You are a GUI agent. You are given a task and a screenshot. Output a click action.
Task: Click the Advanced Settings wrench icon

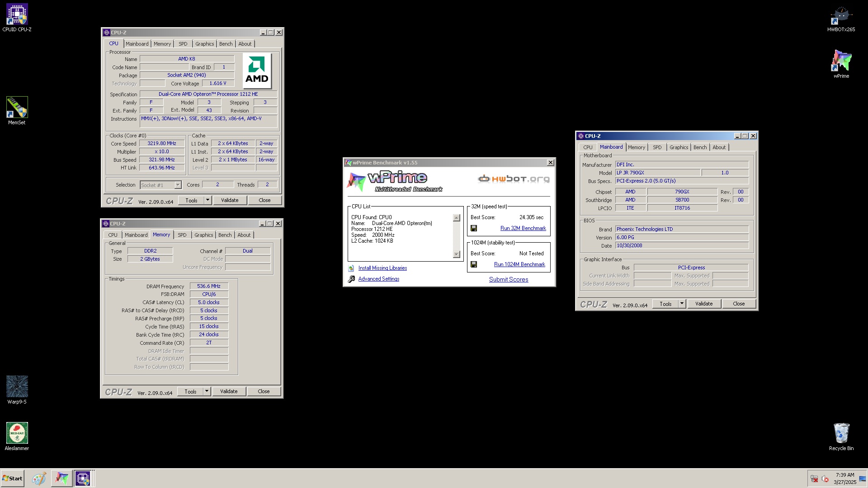(x=351, y=279)
